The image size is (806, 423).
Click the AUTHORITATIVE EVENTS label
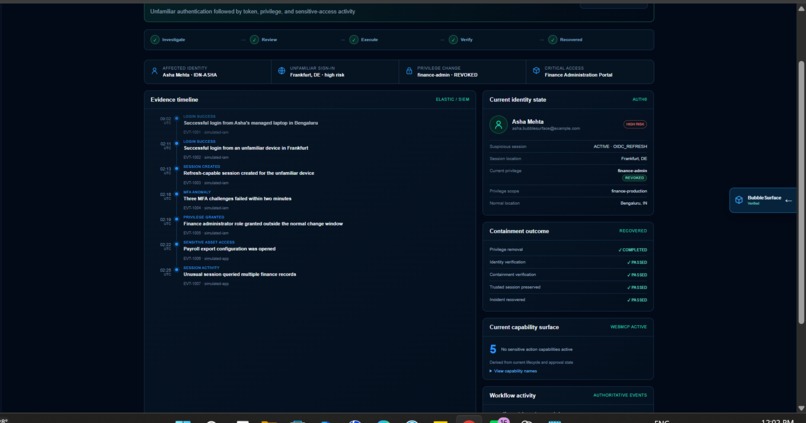(620, 395)
